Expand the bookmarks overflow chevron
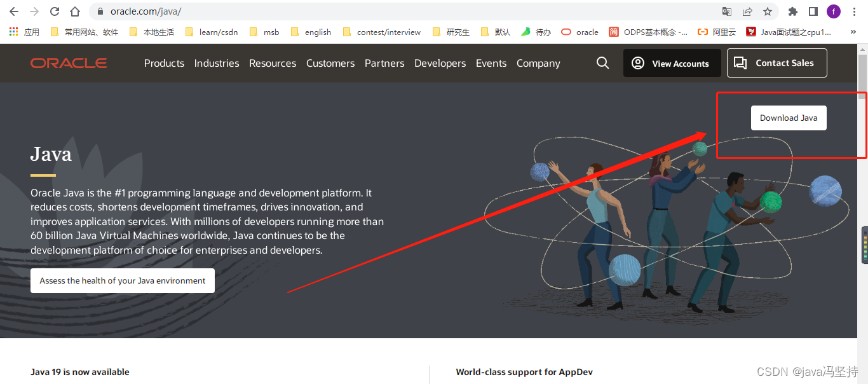The height and width of the screenshot is (384, 868). (x=853, y=32)
